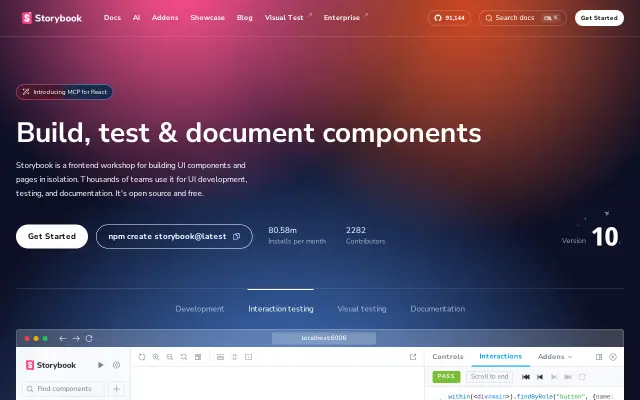This screenshot has height=400, width=640.
Task: Open the sidebar settings gear icon
Action: click(x=116, y=365)
